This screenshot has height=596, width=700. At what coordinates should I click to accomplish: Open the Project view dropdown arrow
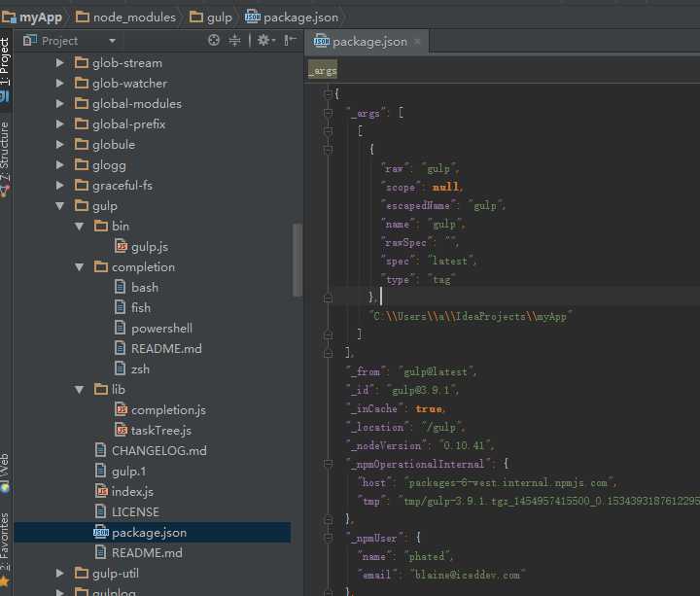(x=112, y=41)
